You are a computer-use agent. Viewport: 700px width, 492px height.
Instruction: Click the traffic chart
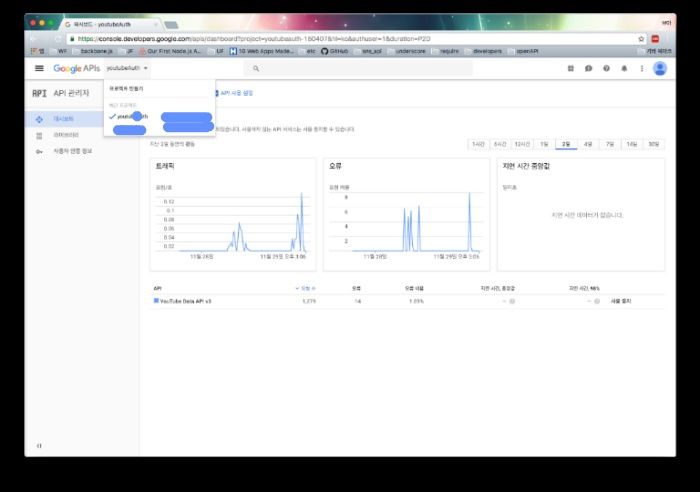pos(233,215)
